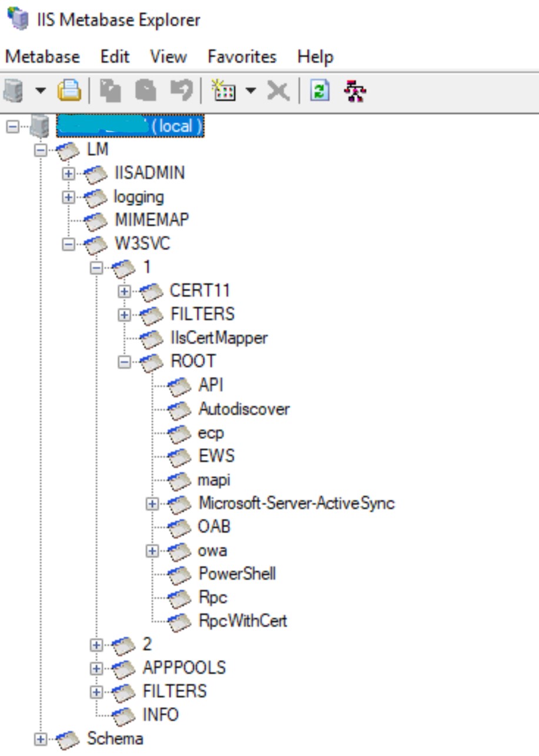Click the refresh toolbar icon
This screenshot has width=539, height=756.
click(x=319, y=91)
